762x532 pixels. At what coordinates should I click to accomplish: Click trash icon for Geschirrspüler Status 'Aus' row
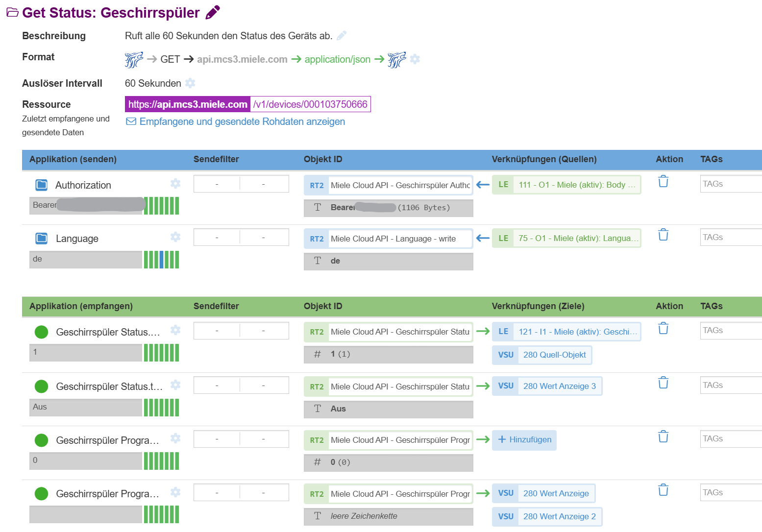tap(663, 383)
